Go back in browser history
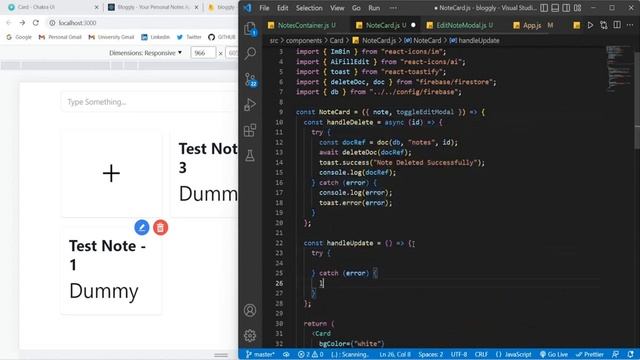 pyautogui.click(x=9, y=23)
